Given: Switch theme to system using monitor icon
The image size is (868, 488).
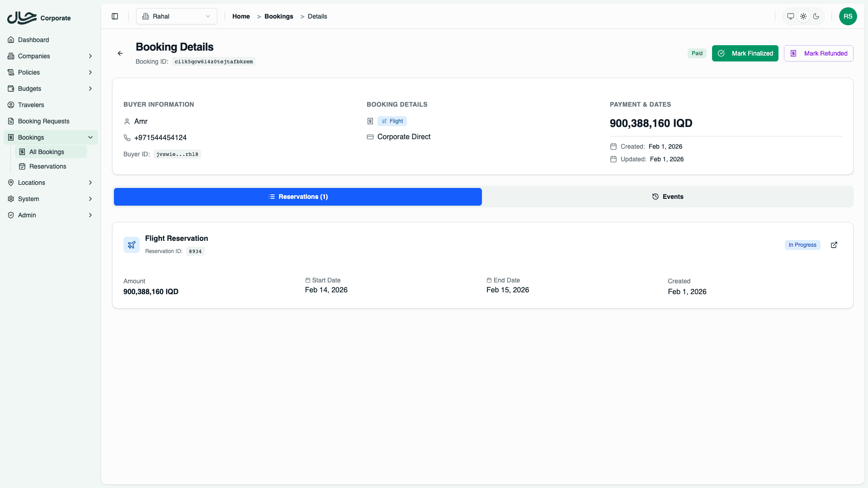Looking at the screenshot, I should pyautogui.click(x=790, y=16).
